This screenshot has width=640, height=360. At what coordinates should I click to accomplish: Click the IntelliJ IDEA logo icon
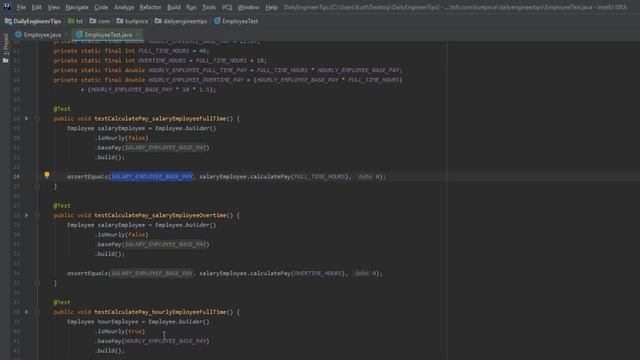click(7, 7)
